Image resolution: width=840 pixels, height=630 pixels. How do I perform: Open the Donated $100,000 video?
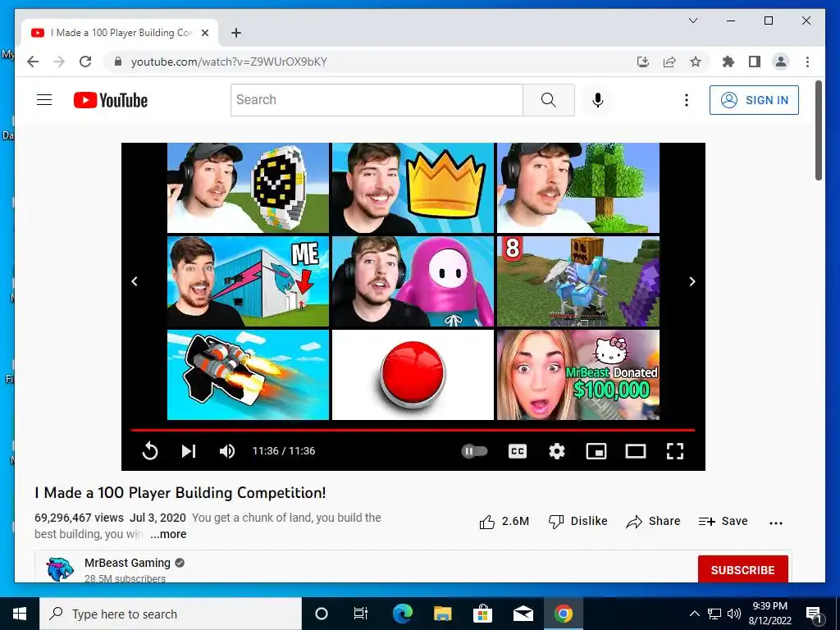coord(578,374)
